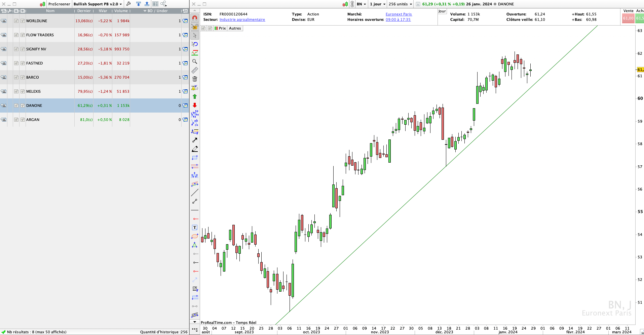
Task: Select the horizontal line tool
Action: 195,210
